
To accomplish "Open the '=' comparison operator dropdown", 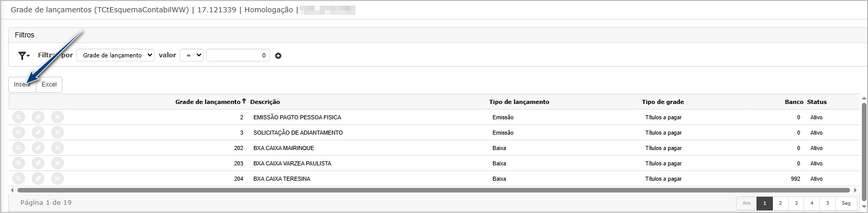I will tap(191, 55).
